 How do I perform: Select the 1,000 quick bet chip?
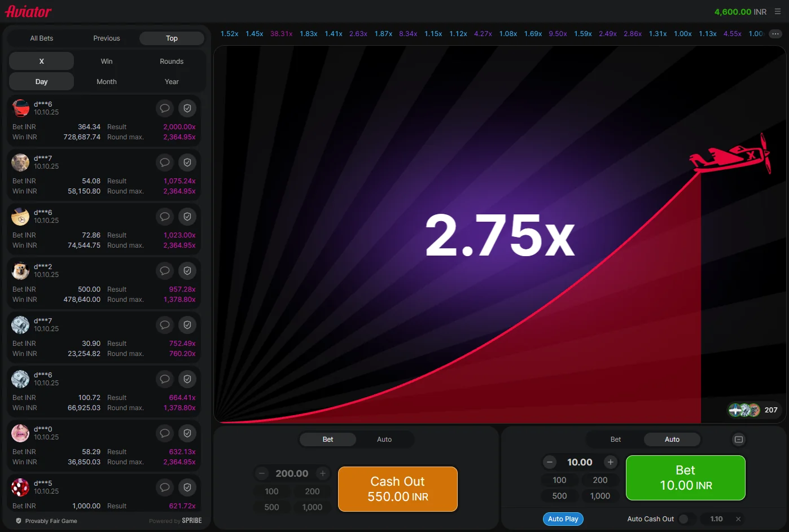click(x=312, y=507)
